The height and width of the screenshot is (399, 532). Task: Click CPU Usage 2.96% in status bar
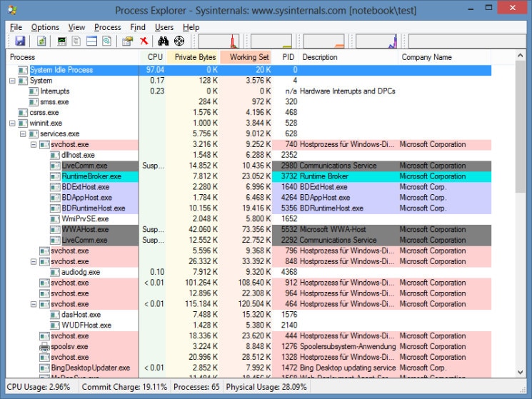(x=39, y=387)
